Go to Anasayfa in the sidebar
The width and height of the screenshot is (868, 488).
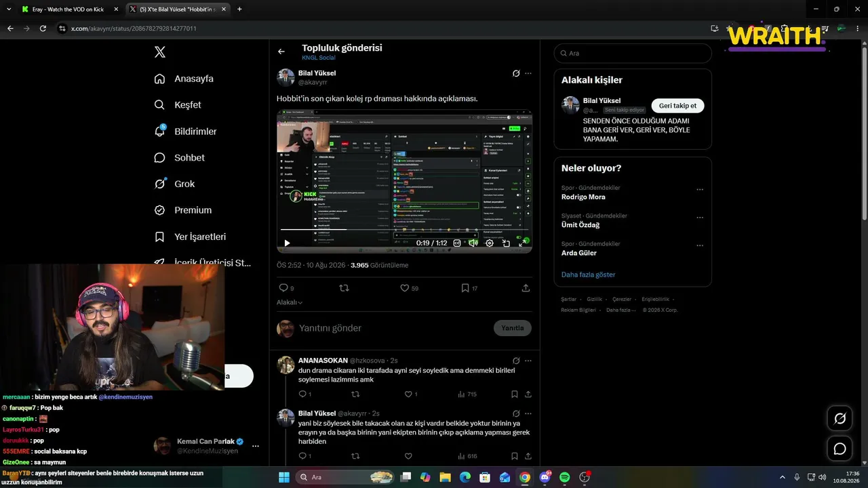point(184,79)
